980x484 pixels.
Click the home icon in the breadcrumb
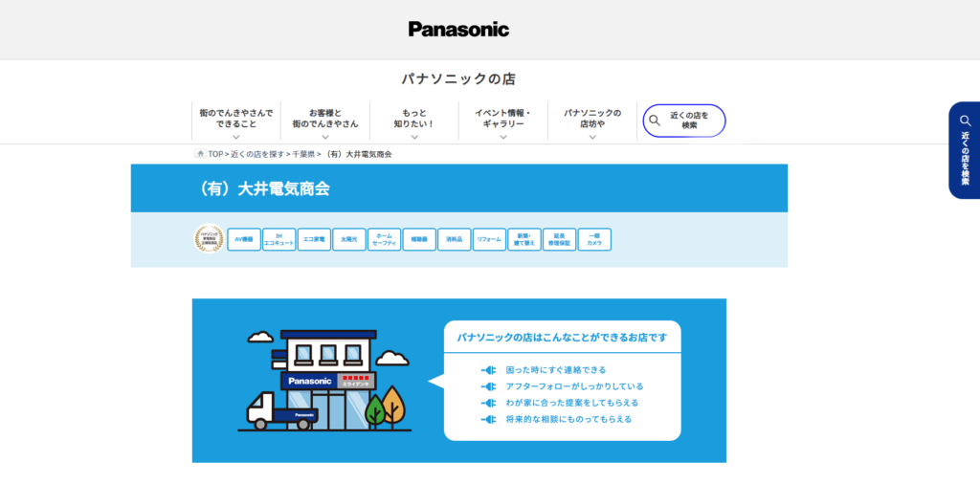tap(200, 154)
